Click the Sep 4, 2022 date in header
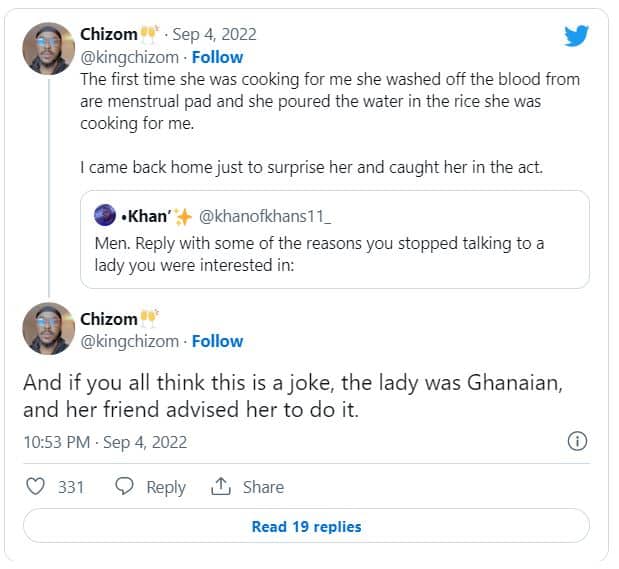This screenshot has height=569, width=619. pyautogui.click(x=214, y=34)
